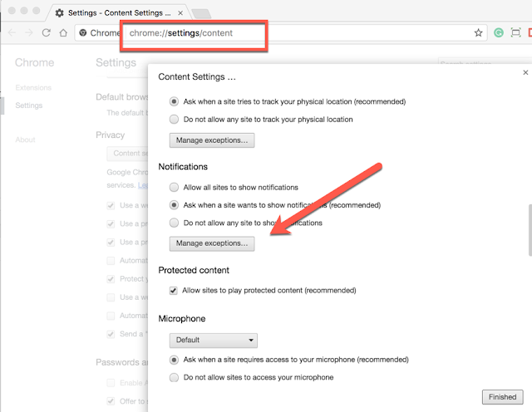Viewport: 532px width, 412px height.
Task: Click the Settings browser tab
Action: [x=115, y=13]
